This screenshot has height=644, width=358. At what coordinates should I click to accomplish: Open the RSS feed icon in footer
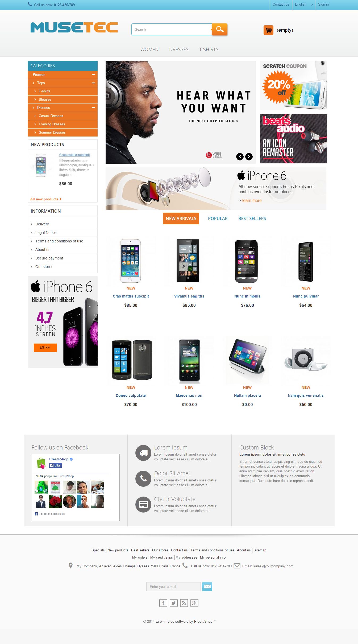click(x=184, y=603)
